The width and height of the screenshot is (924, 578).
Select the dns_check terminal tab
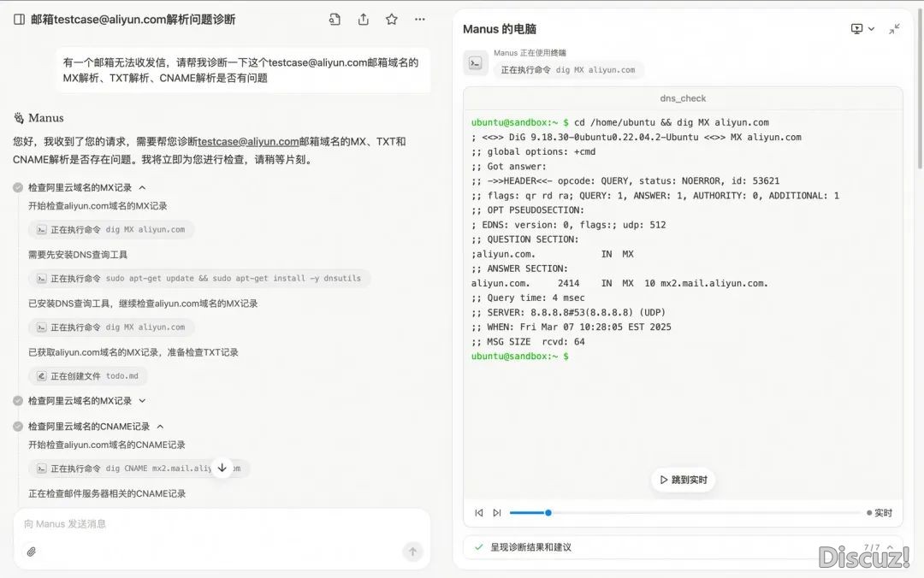683,98
